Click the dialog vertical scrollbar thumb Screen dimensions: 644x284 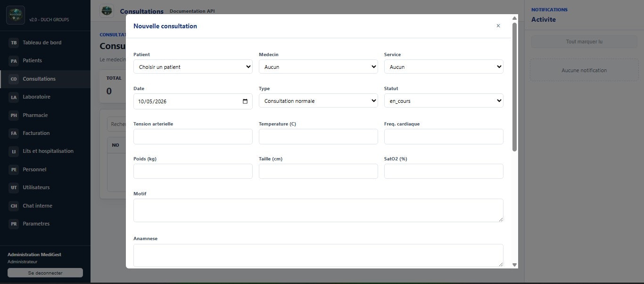click(x=514, y=87)
